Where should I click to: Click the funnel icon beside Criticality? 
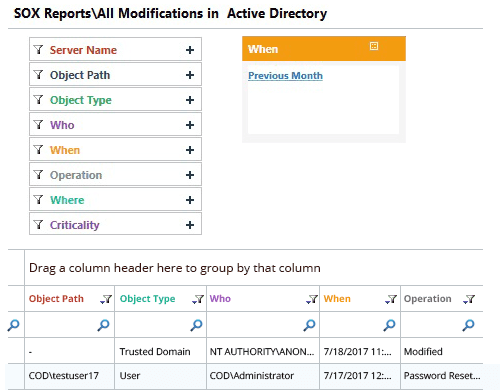coord(39,225)
